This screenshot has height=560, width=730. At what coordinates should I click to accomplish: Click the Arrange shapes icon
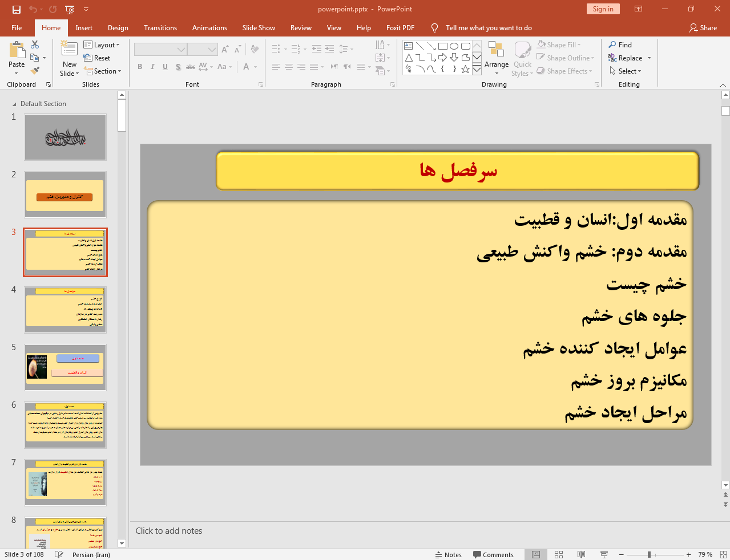pyautogui.click(x=497, y=50)
